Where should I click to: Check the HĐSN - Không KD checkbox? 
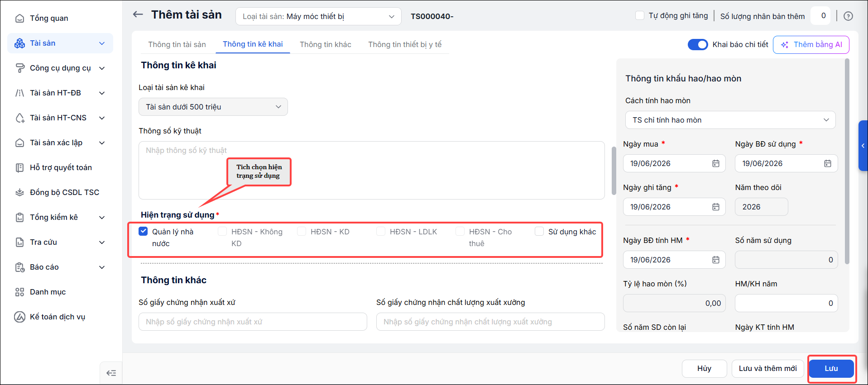222,231
